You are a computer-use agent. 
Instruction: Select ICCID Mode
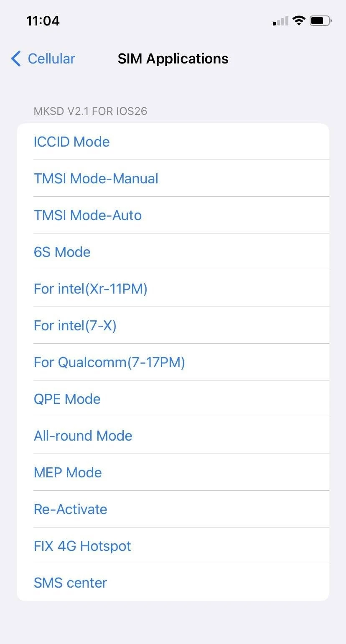click(71, 142)
